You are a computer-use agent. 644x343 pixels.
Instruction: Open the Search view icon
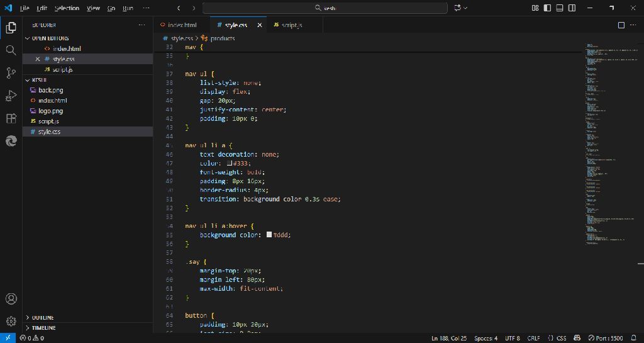pyautogui.click(x=11, y=50)
